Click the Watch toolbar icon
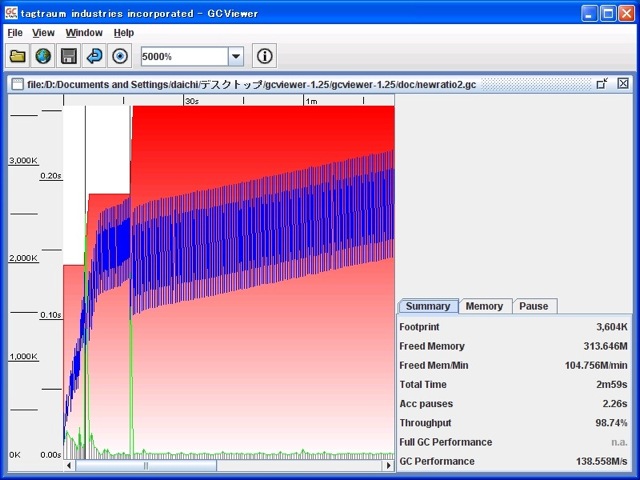This screenshot has width=640, height=480. (120, 57)
